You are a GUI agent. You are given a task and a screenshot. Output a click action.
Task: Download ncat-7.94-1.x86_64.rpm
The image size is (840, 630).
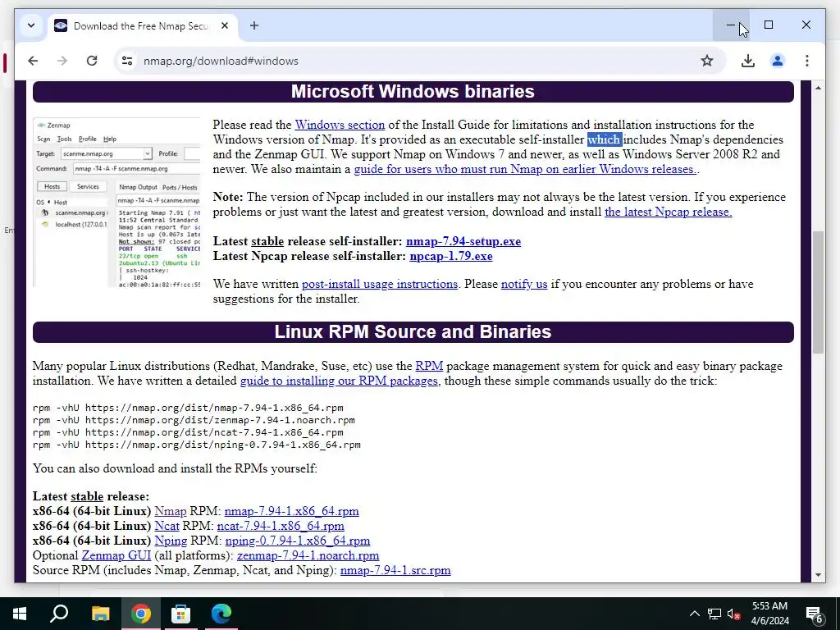coord(281,526)
